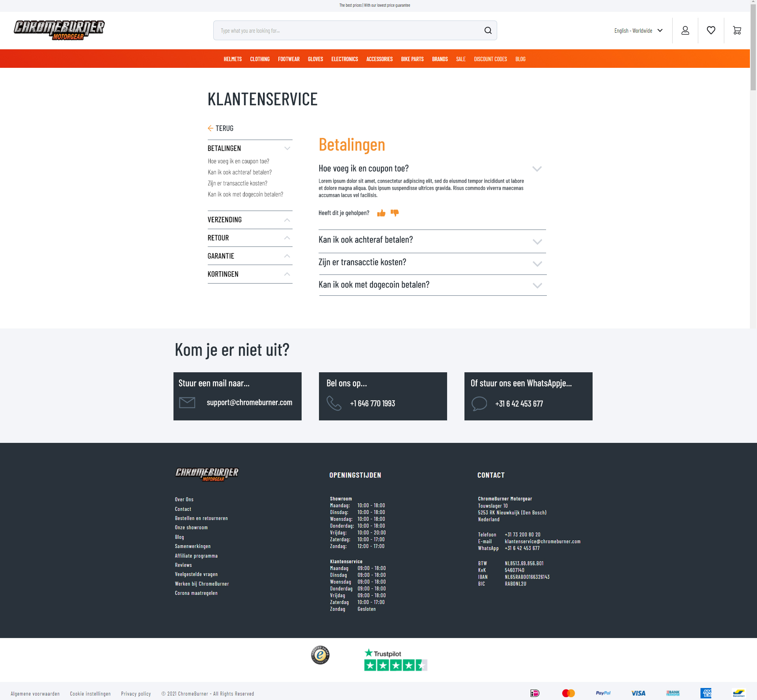This screenshot has height=700, width=757.
Task: Open the Discount Codes menu item
Action: (x=490, y=59)
